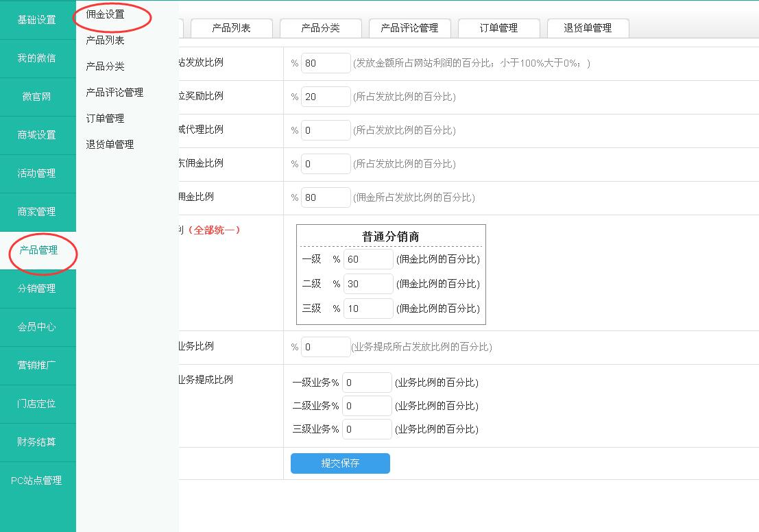Open 基础设置 in the left sidebar

point(37,20)
